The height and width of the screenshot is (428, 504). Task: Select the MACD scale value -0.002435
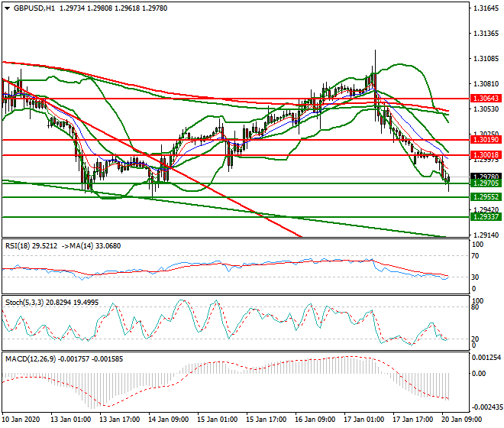pos(487,407)
